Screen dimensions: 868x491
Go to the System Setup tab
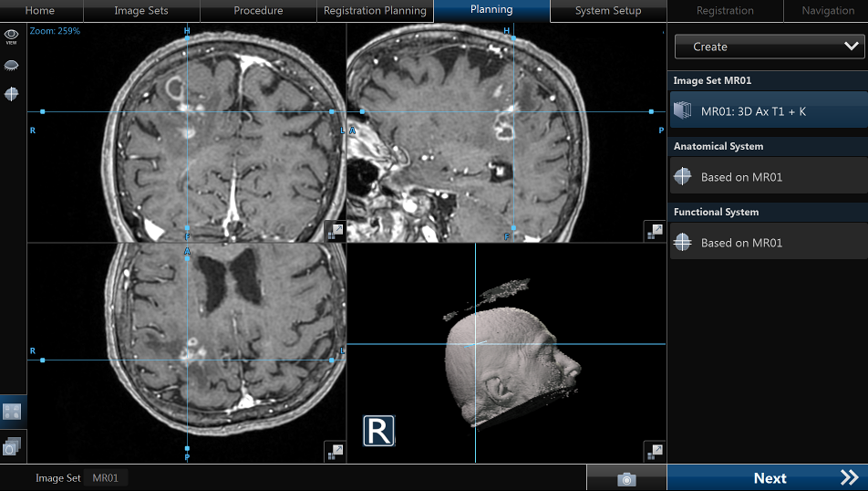tap(608, 11)
